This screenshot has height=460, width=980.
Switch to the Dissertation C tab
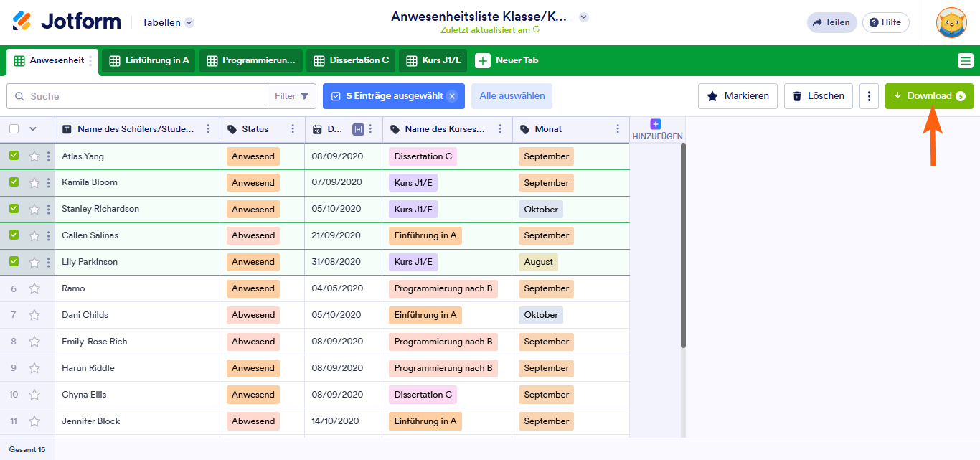(350, 61)
